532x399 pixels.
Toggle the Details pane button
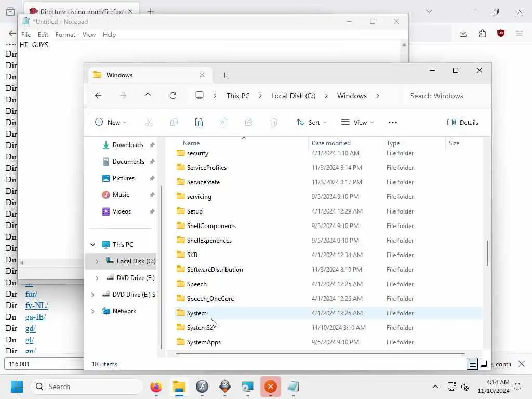point(463,123)
